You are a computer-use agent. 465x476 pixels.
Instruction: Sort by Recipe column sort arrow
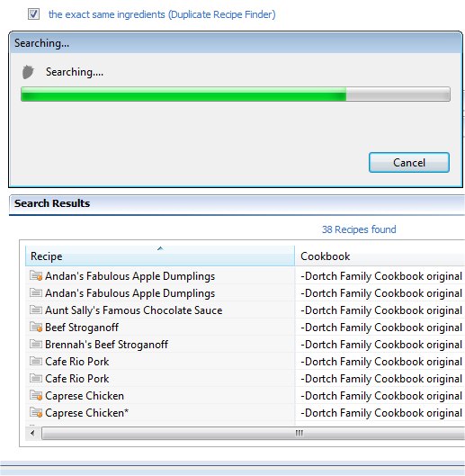(x=160, y=248)
